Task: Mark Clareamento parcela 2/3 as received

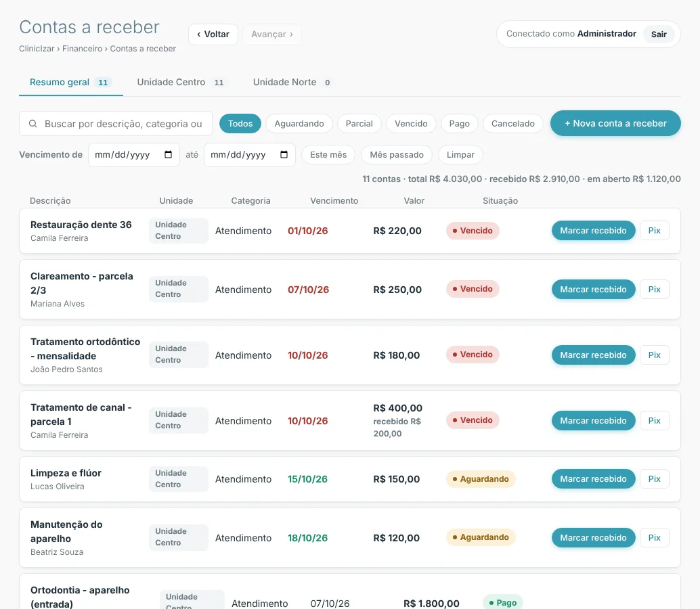Action: [x=593, y=290]
